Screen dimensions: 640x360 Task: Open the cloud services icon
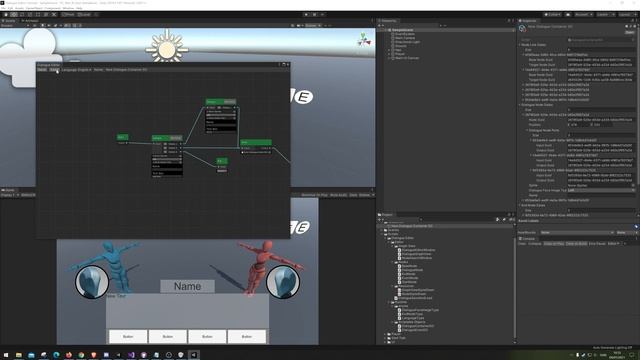click(568, 14)
